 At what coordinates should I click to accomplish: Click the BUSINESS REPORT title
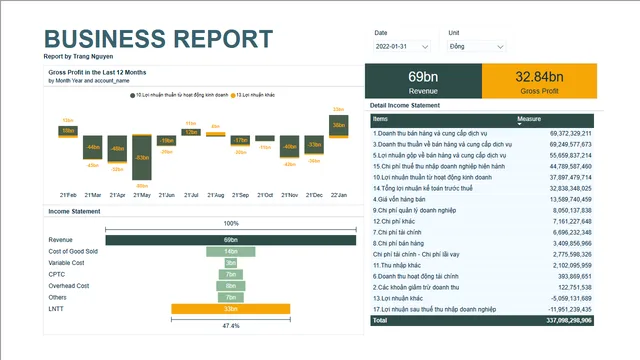pyautogui.click(x=158, y=39)
